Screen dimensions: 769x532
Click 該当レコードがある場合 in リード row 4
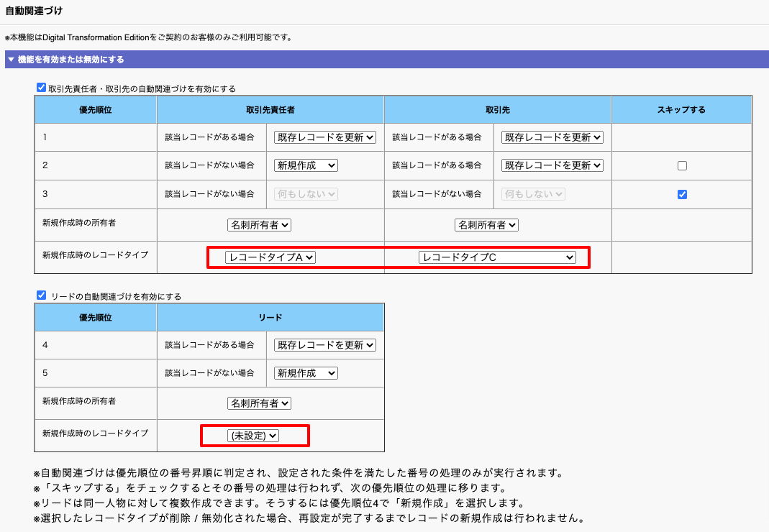pyautogui.click(x=209, y=344)
